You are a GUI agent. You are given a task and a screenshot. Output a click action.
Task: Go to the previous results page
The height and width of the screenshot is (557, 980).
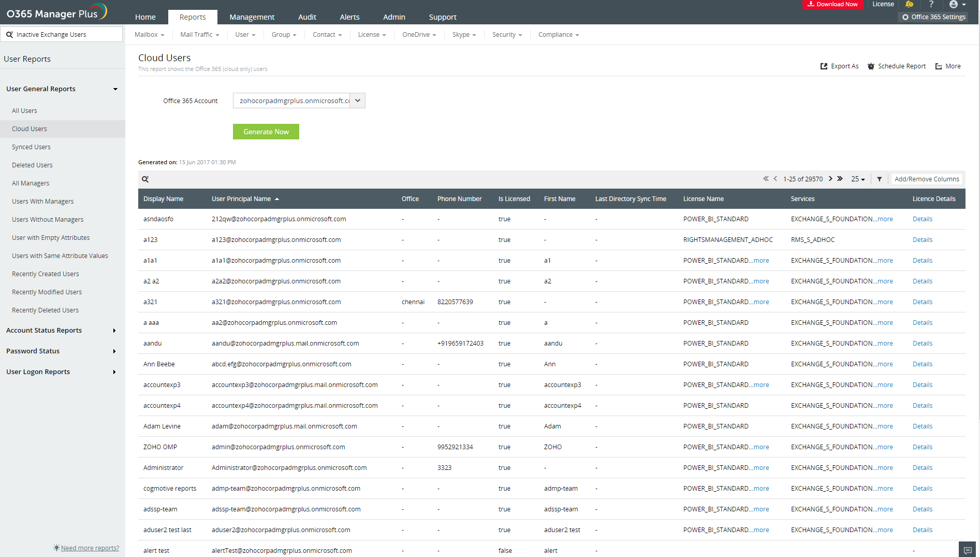(x=776, y=179)
